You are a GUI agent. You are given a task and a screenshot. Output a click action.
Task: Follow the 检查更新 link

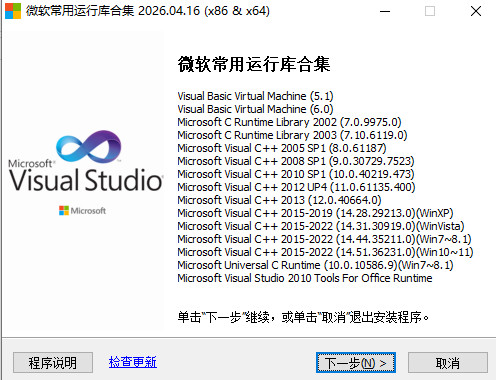click(x=133, y=362)
